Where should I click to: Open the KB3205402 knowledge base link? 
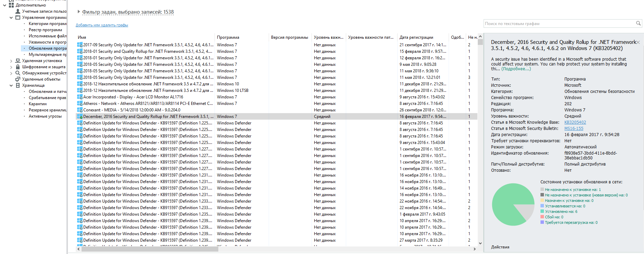(x=575, y=122)
